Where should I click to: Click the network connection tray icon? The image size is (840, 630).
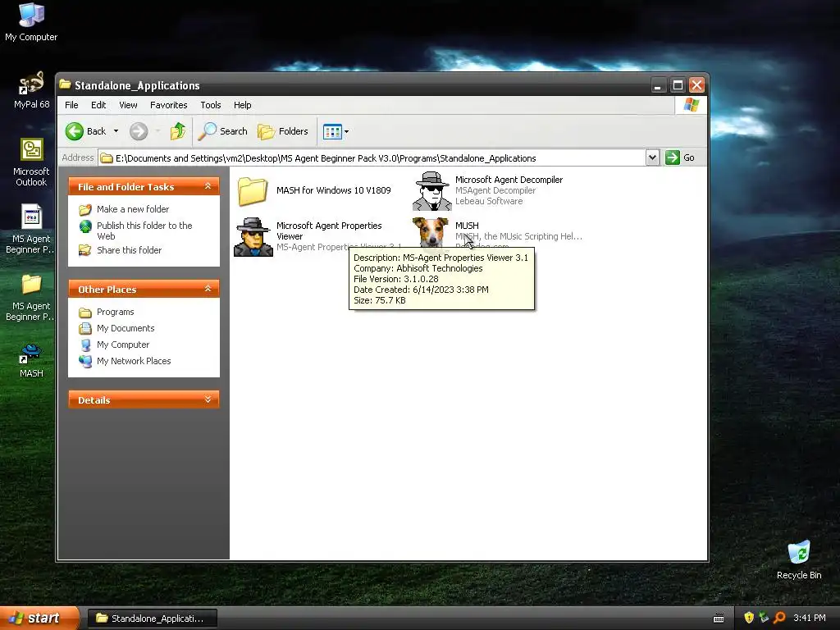point(764,618)
